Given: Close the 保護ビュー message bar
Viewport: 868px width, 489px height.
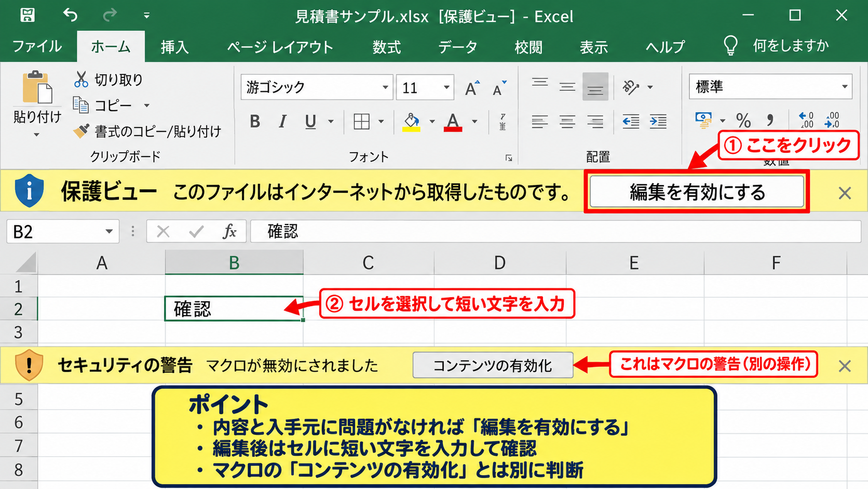Looking at the screenshot, I should 845,193.
